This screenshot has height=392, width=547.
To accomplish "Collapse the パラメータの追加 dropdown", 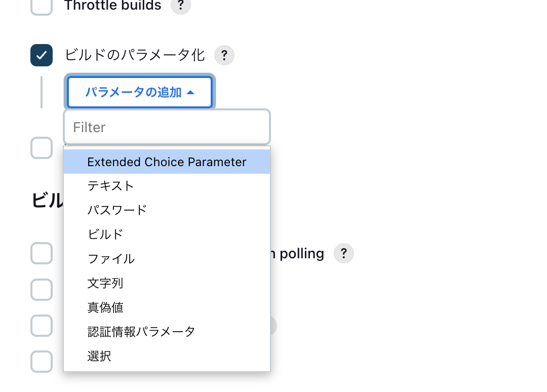I will coord(140,92).
